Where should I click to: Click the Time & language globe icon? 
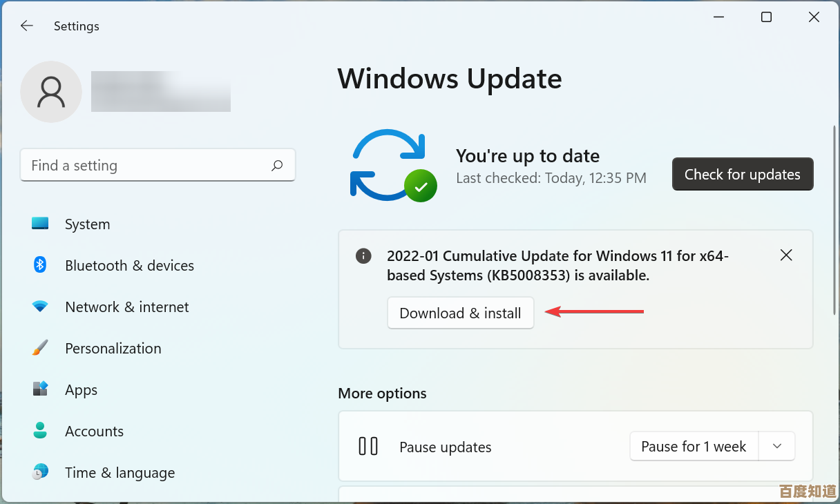tap(40, 472)
